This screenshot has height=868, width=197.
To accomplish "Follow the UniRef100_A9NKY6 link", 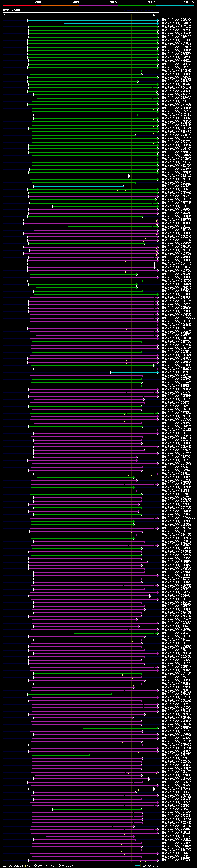I will [x=177, y=426].
